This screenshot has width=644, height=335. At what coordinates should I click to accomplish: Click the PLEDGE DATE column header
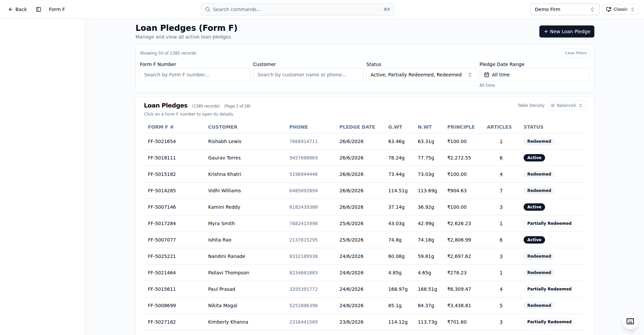click(x=357, y=127)
